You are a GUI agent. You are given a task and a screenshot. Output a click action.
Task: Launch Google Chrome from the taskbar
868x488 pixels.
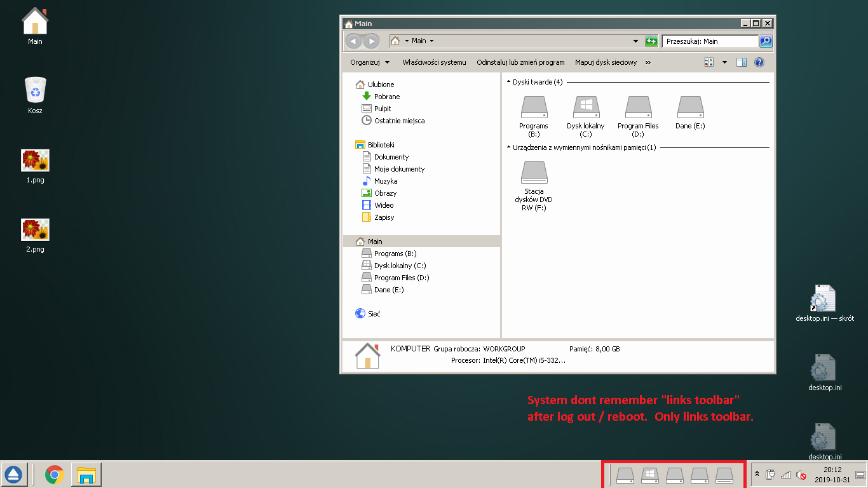(55, 475)
